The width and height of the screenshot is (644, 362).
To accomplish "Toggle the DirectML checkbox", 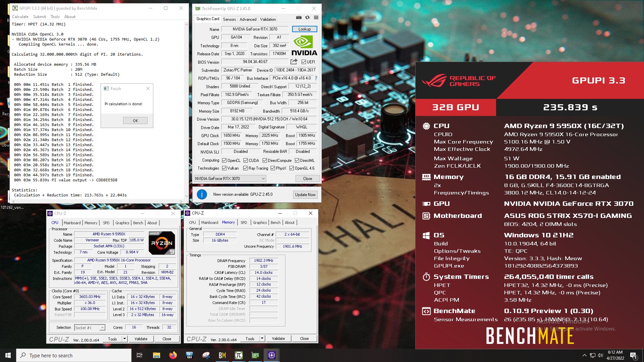I will [x=297, y=161].
